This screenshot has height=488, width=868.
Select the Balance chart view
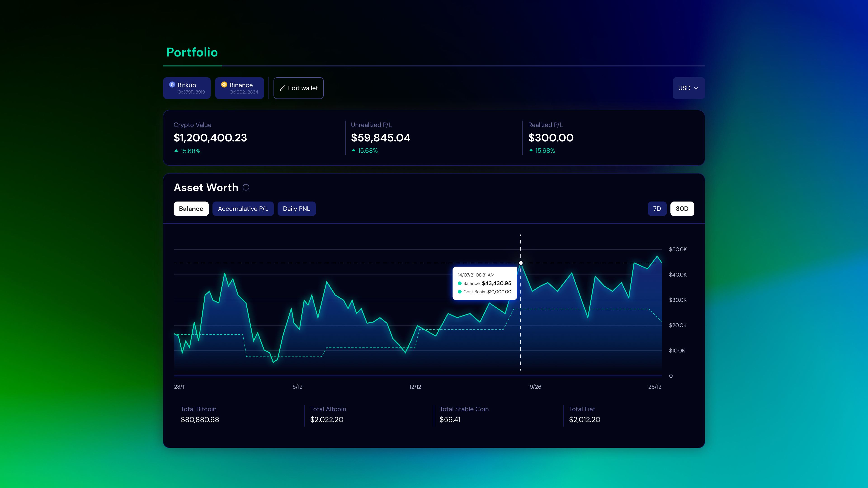click(191, 209)
